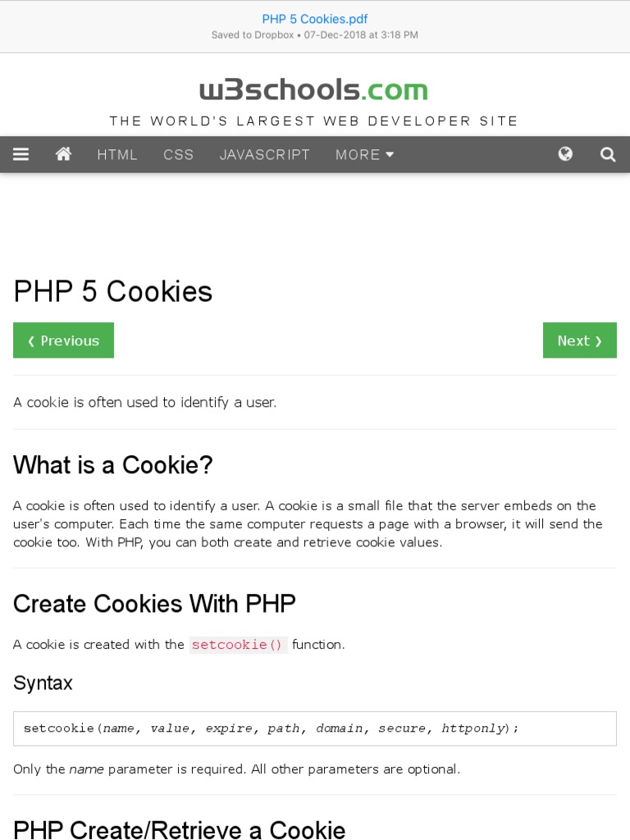Expand the MORE dropdown in the navbar
Viewport: 630px width, 840px height.
coord(364,154)
